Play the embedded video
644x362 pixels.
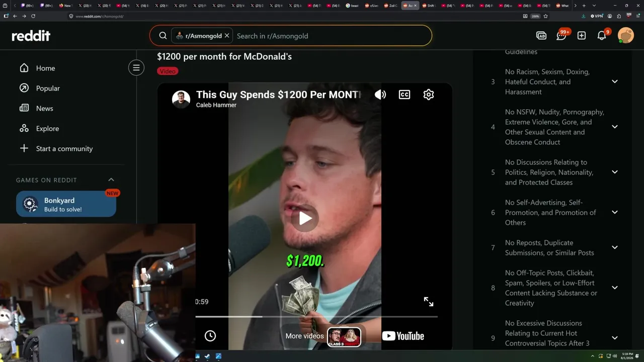point(305,218)
